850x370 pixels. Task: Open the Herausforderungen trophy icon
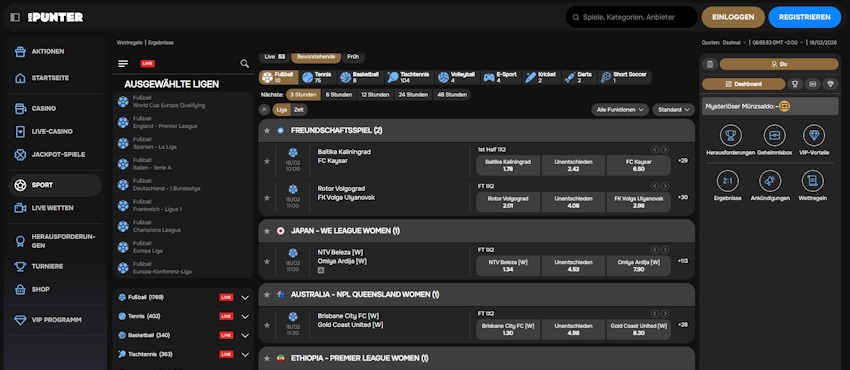(x=730, y=135)
